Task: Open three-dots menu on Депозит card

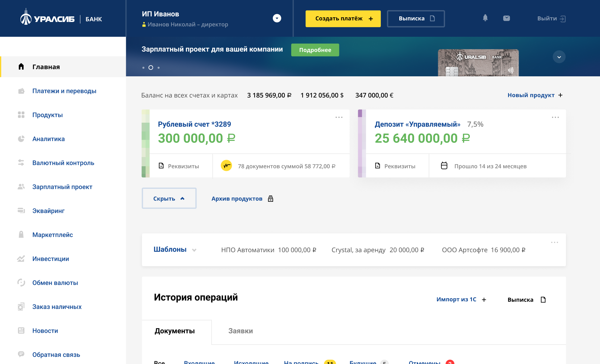Action: [555, 117]
